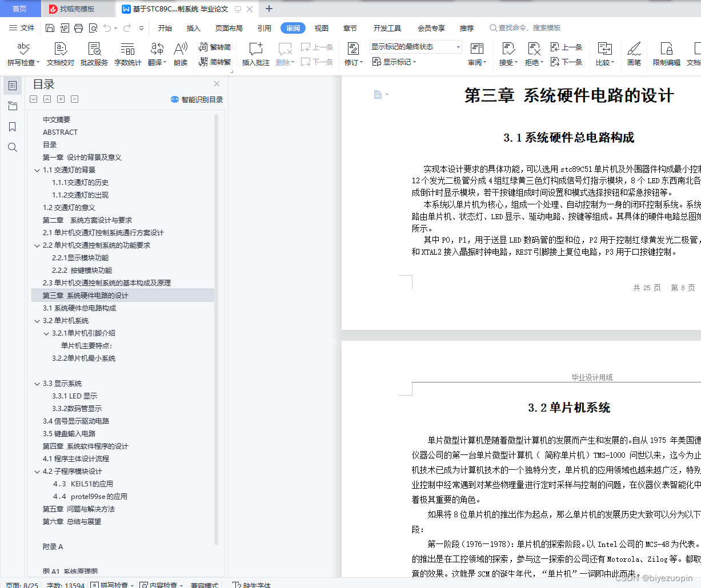Switch to the 视图 ribbon tab

[x=322, y=28]
